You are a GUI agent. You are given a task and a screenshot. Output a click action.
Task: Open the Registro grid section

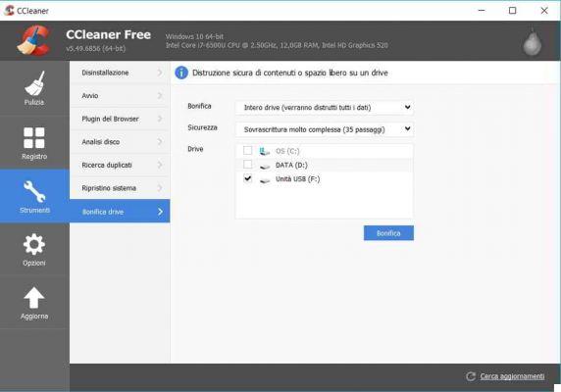[x=34, y=142]
